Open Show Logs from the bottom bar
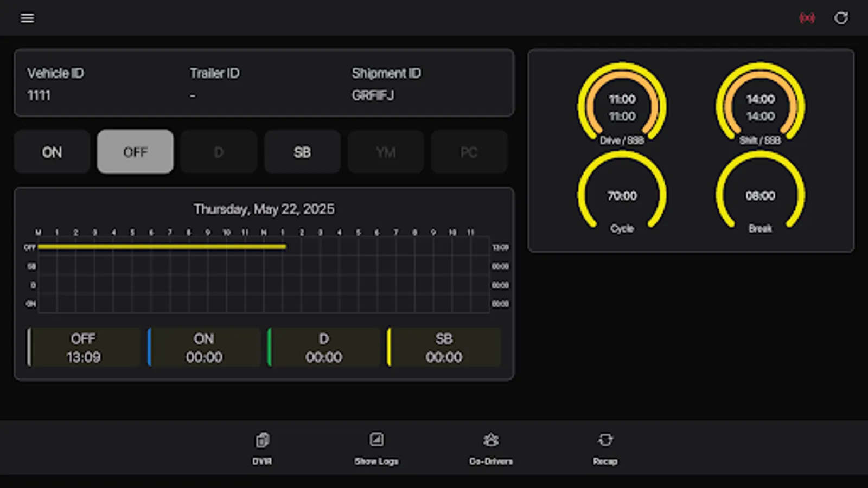The image size is (868, 488). point(376,447)
